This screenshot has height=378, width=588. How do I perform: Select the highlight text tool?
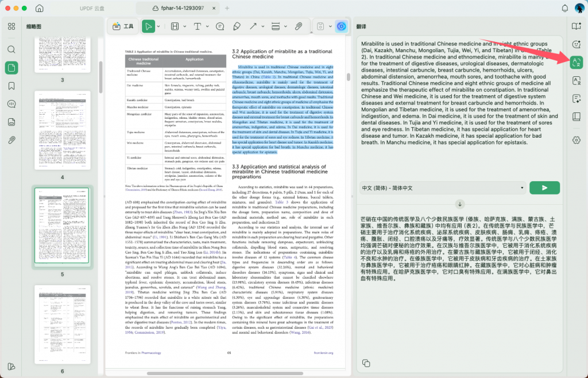coord(175,26)
